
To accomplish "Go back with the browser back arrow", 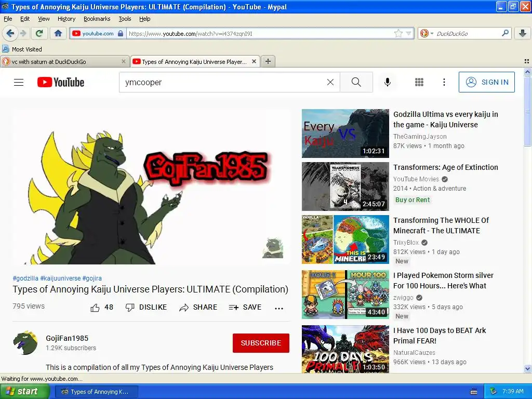I will [10, 33].
